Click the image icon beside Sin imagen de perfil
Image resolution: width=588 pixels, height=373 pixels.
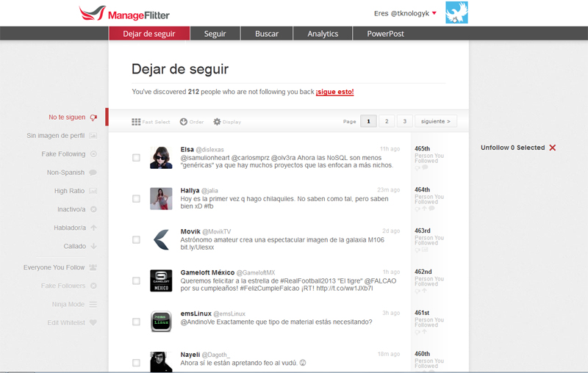click(x=93, y=136)
